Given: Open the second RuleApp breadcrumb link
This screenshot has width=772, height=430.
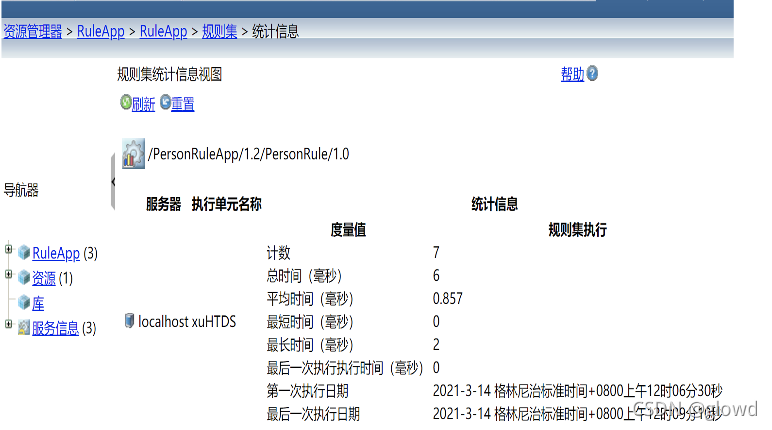Looking at the screenshot, I should pyautogui.click(x=163, y=32).
